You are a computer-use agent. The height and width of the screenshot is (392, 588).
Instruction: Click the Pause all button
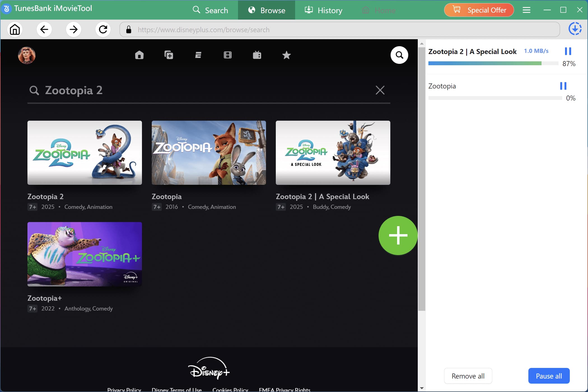point(549,376)
